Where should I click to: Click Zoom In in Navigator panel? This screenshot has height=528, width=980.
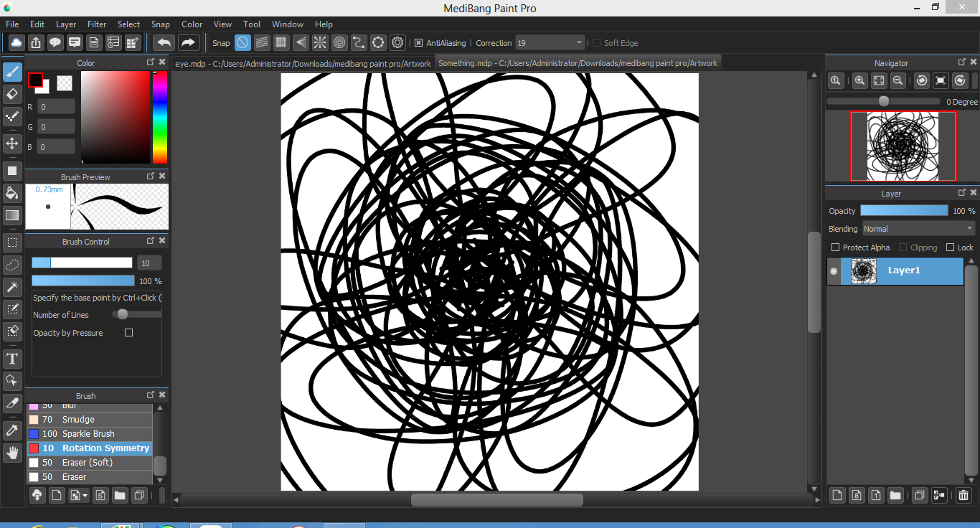pyautogui.click(x=859, y=80)
